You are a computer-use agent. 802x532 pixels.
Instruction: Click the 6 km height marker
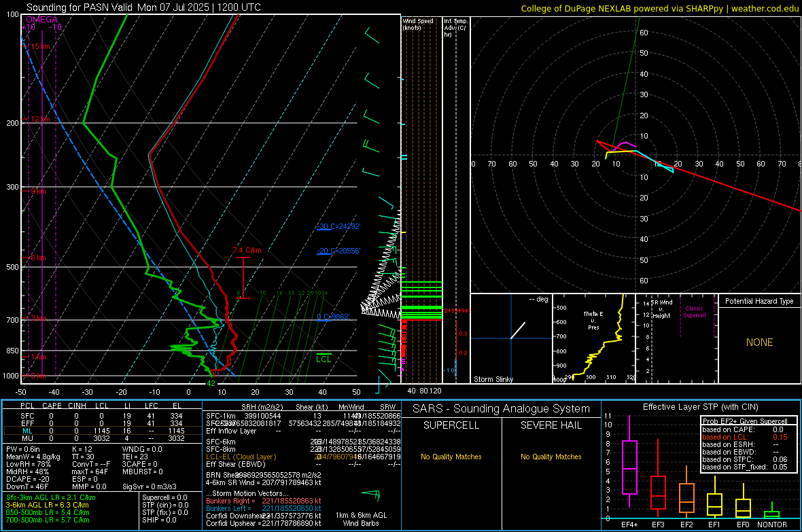pyautogui.click(x=38, y=258)
